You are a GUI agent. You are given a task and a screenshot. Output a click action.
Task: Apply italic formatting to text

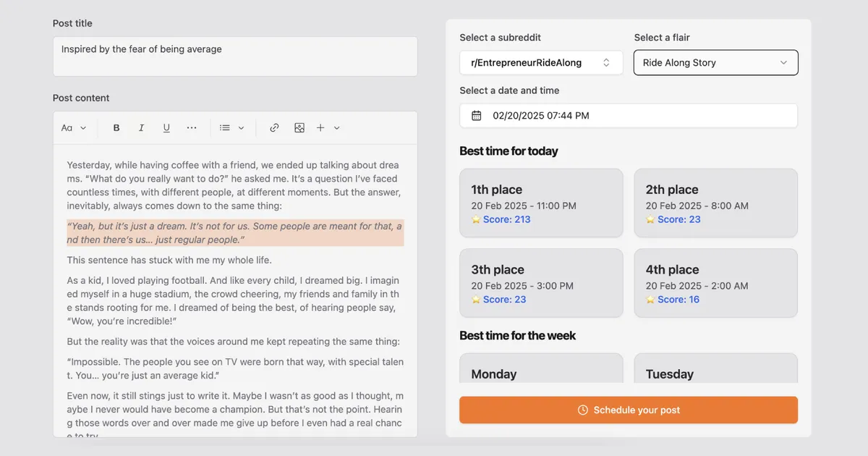[x=141, y=128]
